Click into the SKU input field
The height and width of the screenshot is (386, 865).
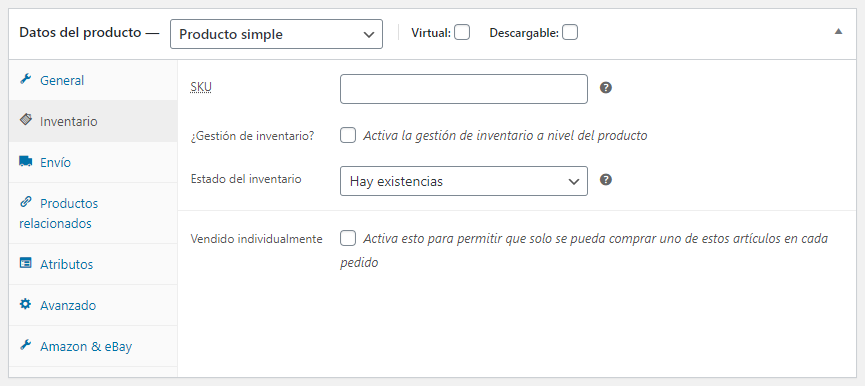[x=464, y=89]
